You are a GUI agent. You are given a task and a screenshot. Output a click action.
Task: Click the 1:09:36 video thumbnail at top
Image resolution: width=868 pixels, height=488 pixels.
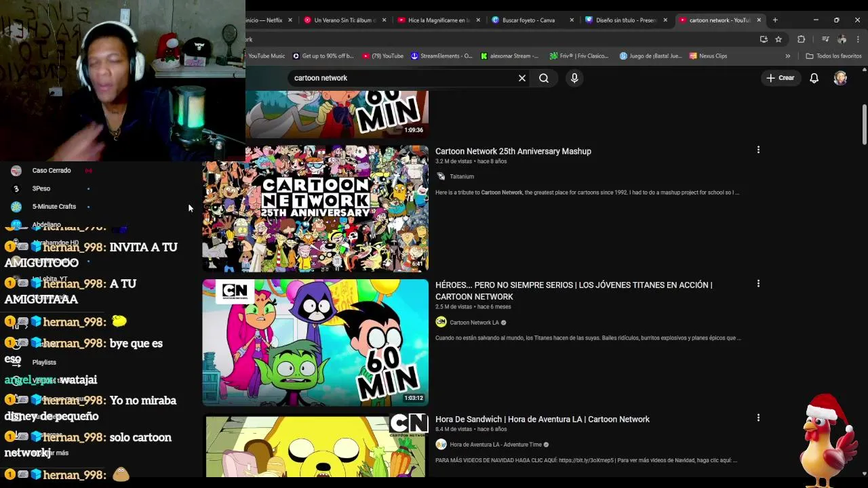pos(337,115)
